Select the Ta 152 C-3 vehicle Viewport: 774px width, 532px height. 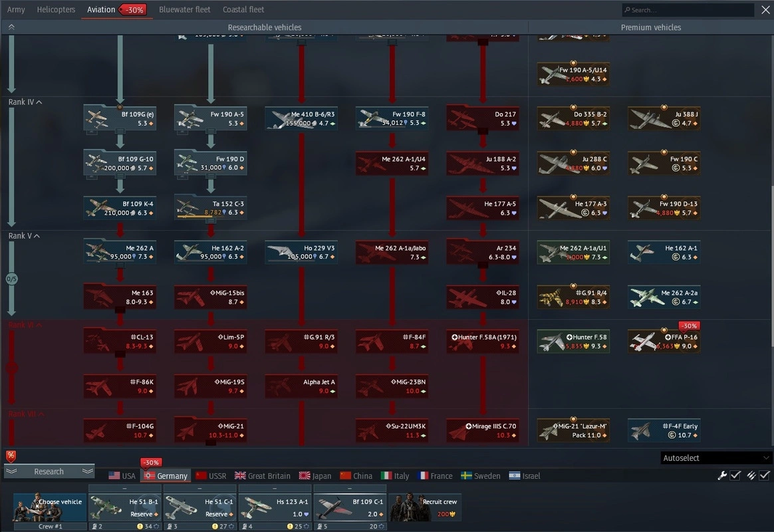(x=211, y=207)
